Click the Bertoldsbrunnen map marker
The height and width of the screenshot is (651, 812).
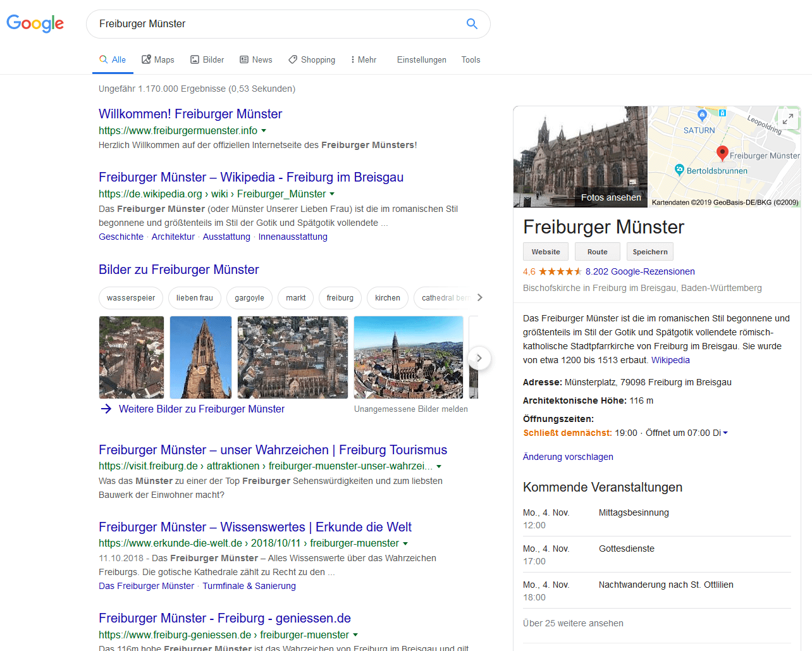pos(679,170)
